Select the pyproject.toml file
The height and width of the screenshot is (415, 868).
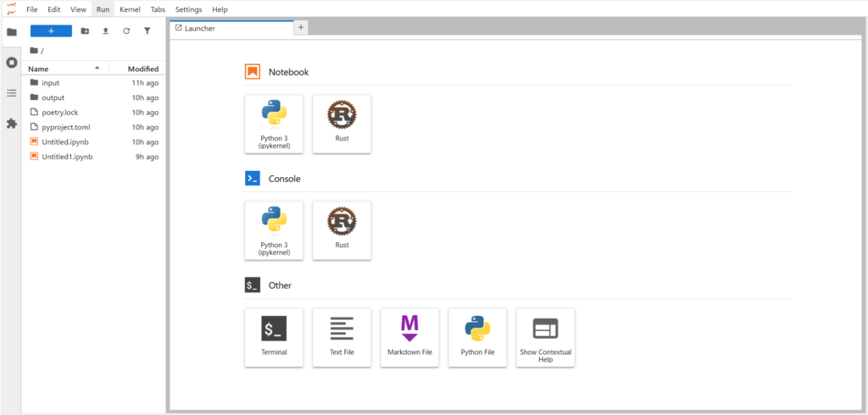93,127
